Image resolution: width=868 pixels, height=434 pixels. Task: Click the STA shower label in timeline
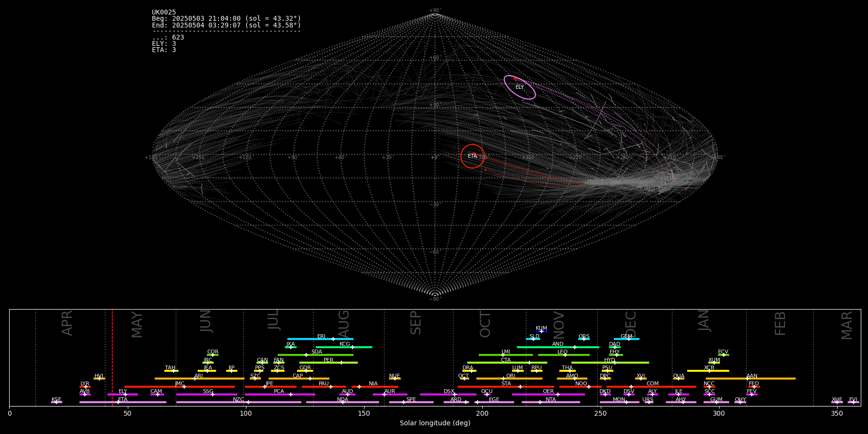506,384
